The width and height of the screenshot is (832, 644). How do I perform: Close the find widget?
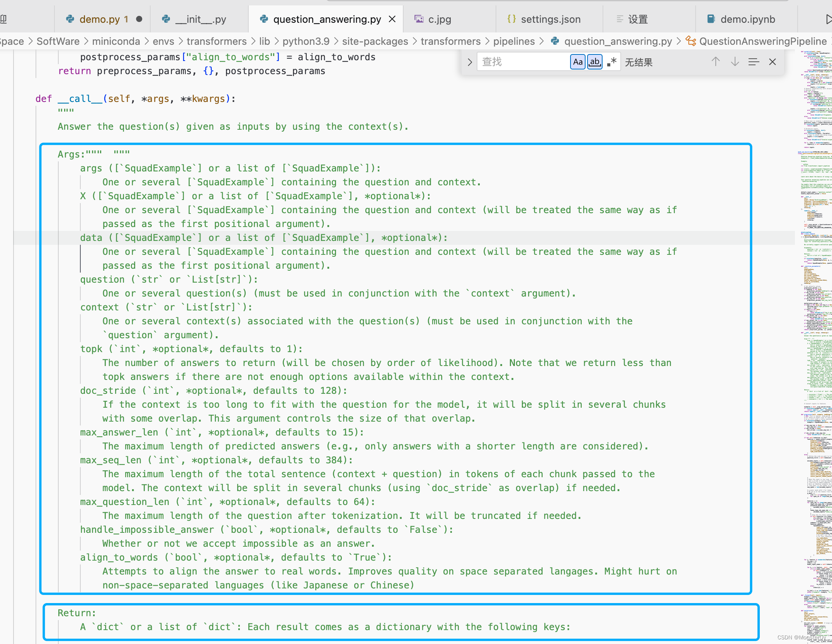[x=773, y=62]
